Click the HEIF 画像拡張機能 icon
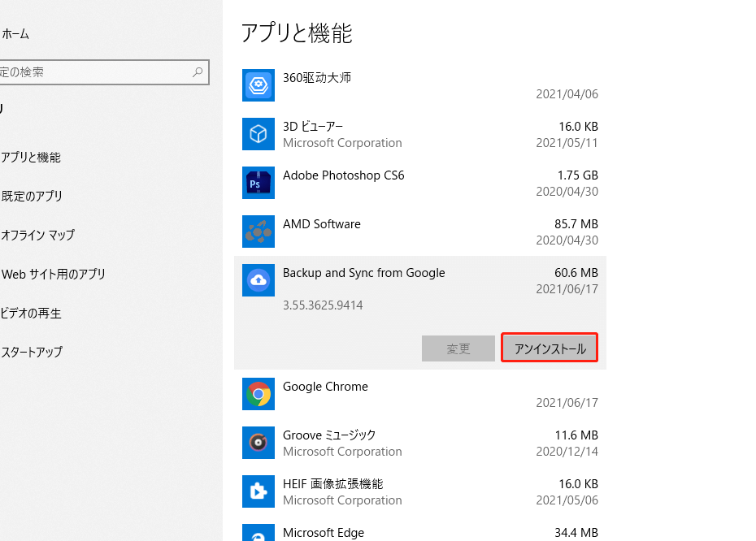Image resolution: width=756 pixels, height=541 pixels. pyautogui.click(x=259, y=491)
